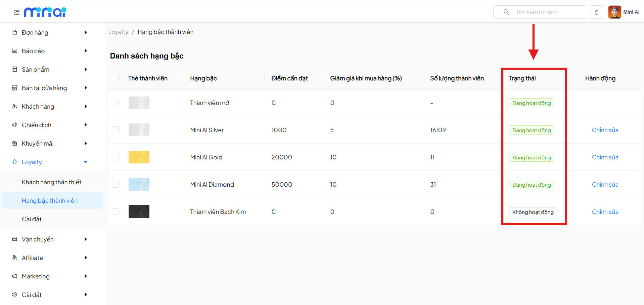Click the yellow Mini AI Gold card thumbnail

tap(139, 157)
